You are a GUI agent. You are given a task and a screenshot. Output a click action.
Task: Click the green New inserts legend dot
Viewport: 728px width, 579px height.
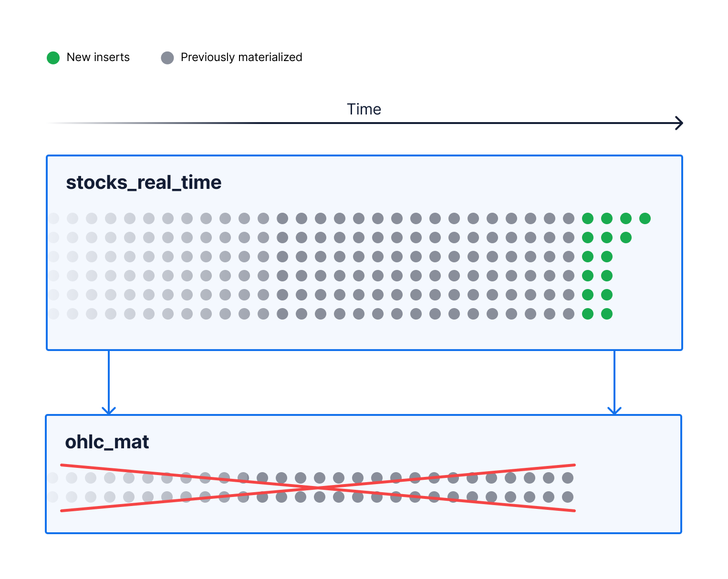click(53, 58)
